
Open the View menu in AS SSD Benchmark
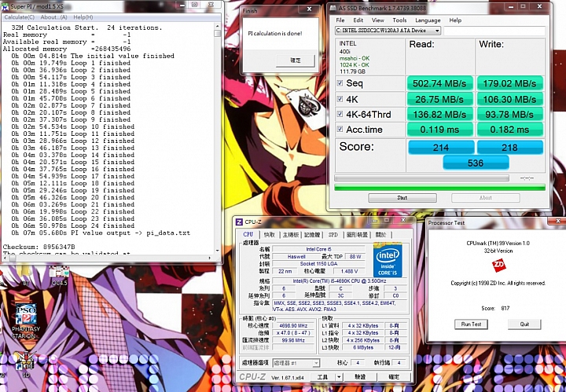(377, 20)
